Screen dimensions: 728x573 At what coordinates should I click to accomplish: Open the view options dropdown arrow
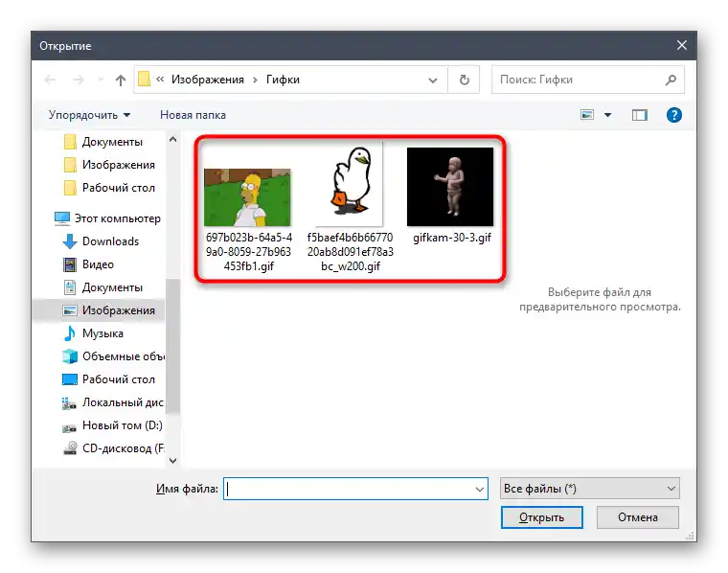[x=607, y=115]
